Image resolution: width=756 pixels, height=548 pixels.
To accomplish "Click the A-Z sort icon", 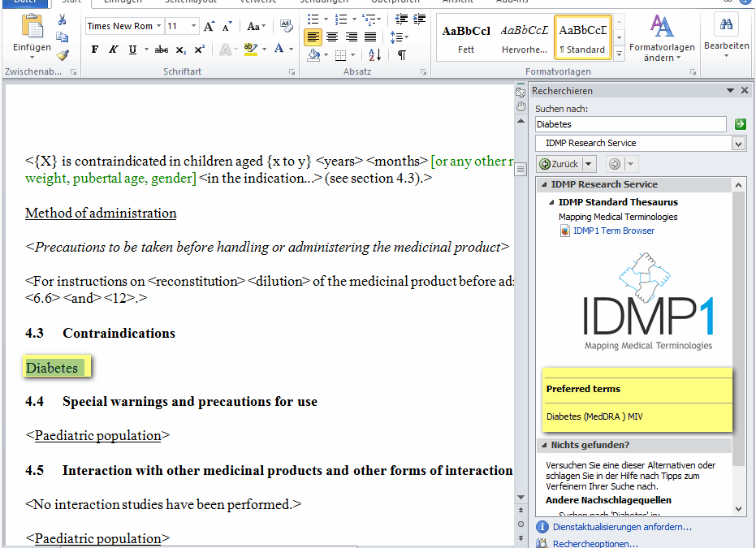I will point(374,55).
